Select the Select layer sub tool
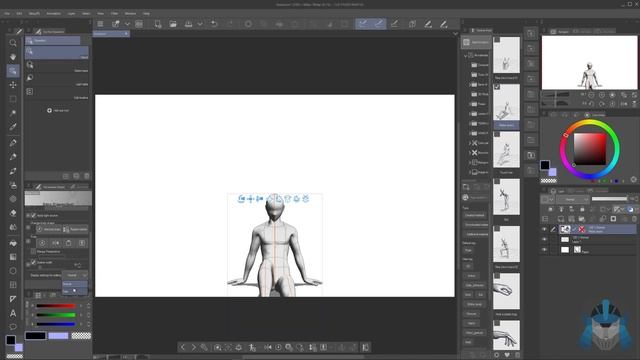Image resolution: width=640 pixels, height=360 pixels. coord(57,65)
